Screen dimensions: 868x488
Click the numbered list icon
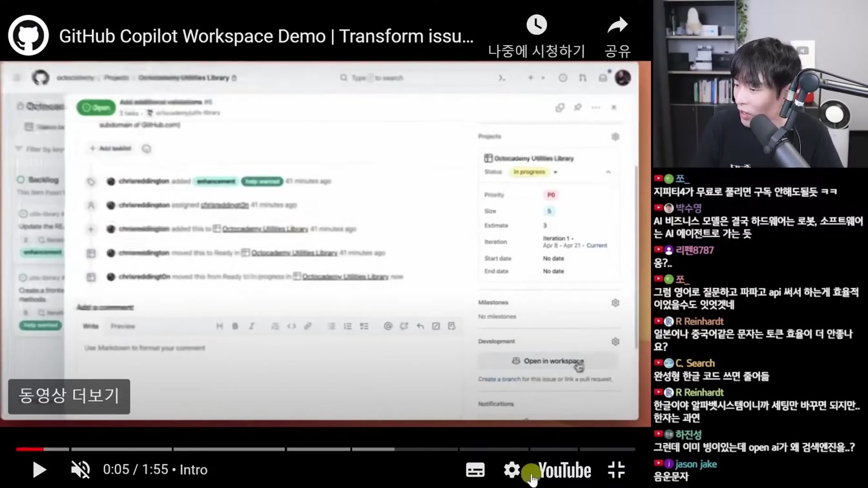pyautogui.click(x=347, y=326)
